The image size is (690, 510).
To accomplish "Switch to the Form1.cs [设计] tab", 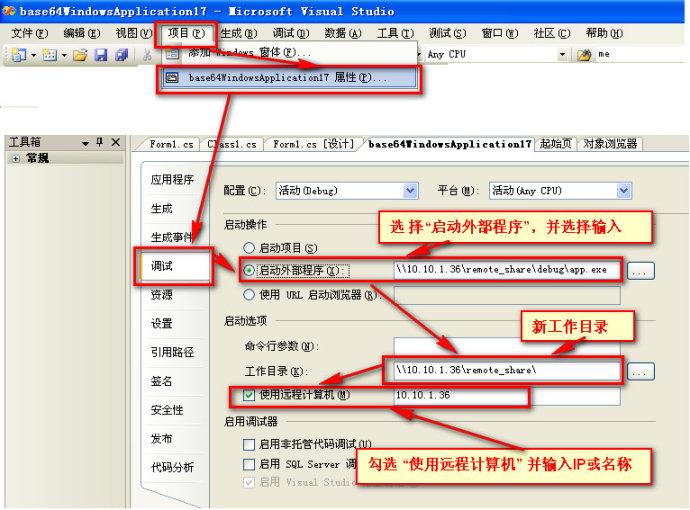I will tap(313, 144).
